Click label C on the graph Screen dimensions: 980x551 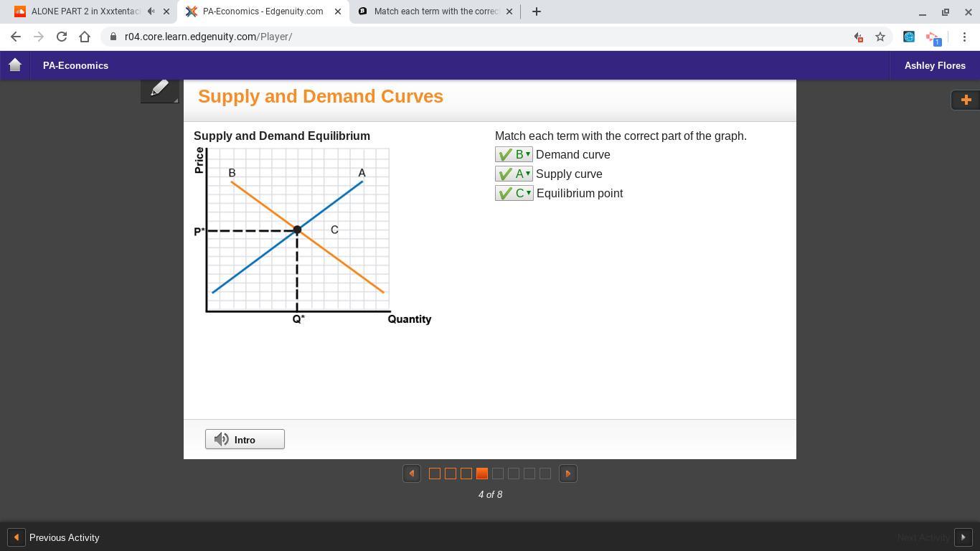coord(334,230)
